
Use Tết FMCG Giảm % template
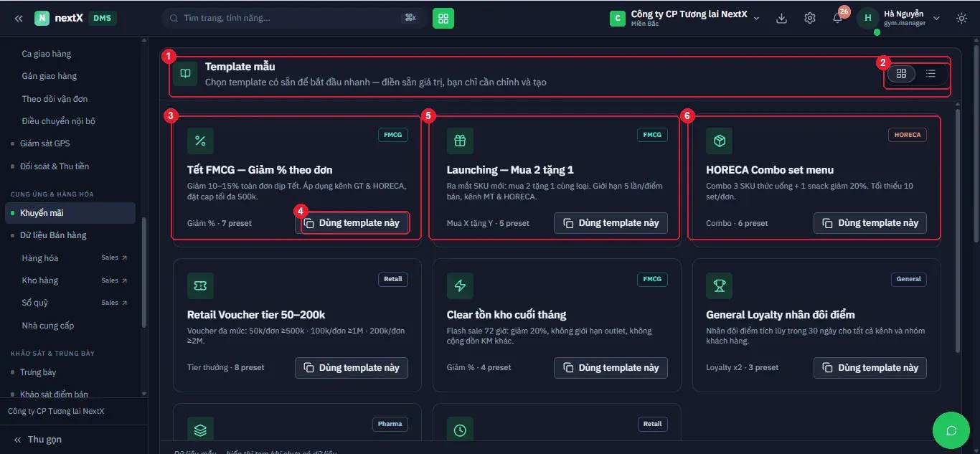(x=352, y=223)
